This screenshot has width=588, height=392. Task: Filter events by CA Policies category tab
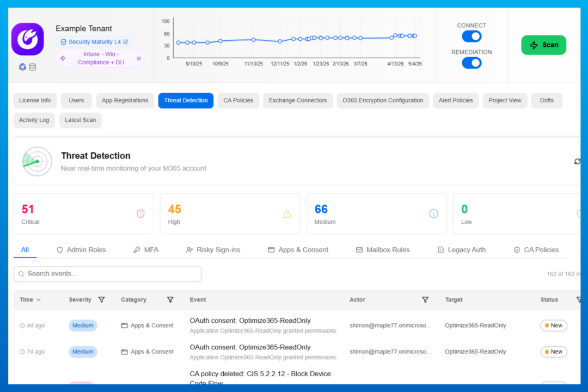pos(536,250)
